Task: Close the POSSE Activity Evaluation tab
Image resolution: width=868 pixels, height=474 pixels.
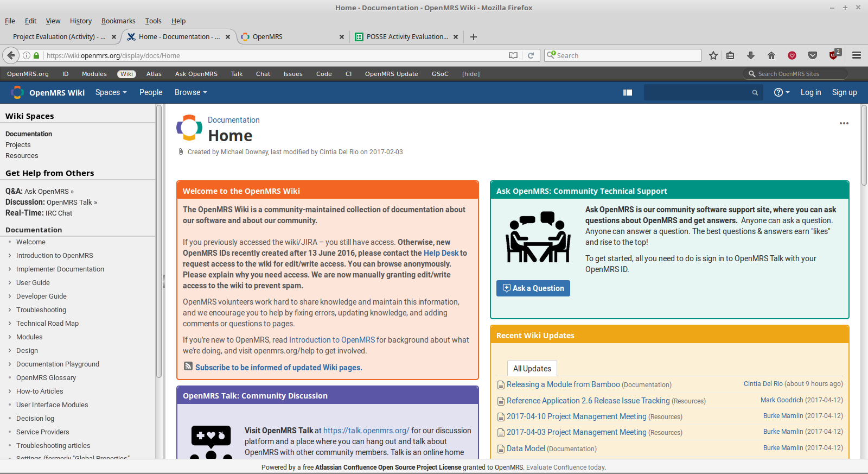Action: pyautogui.click(x=456, y=37)
